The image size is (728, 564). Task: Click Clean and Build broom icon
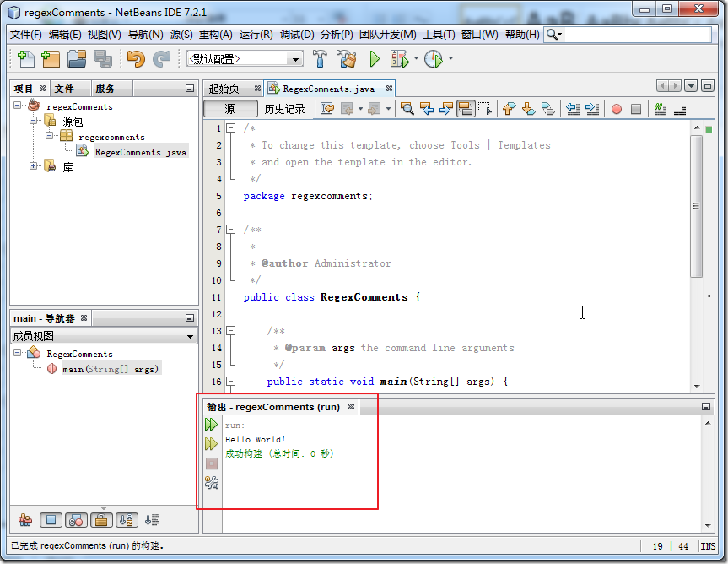(x=347, y=59)
